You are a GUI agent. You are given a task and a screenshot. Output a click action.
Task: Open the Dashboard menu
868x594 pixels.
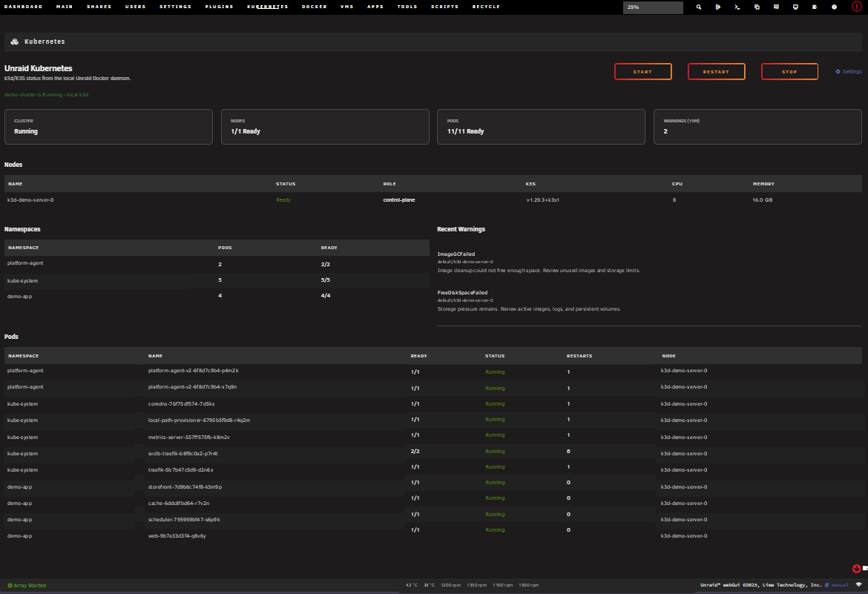pyautogui.click(x=23, y=7)
